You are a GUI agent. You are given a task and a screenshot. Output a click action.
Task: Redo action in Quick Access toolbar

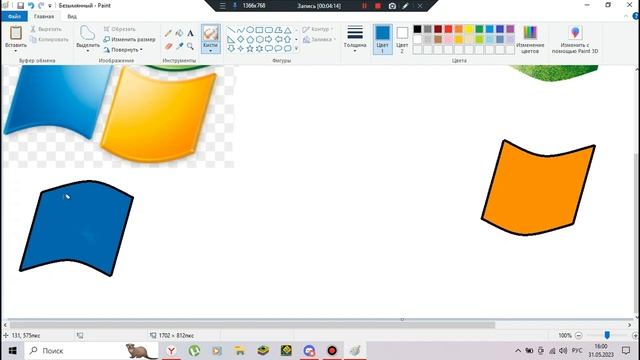(x=41, y=6)
